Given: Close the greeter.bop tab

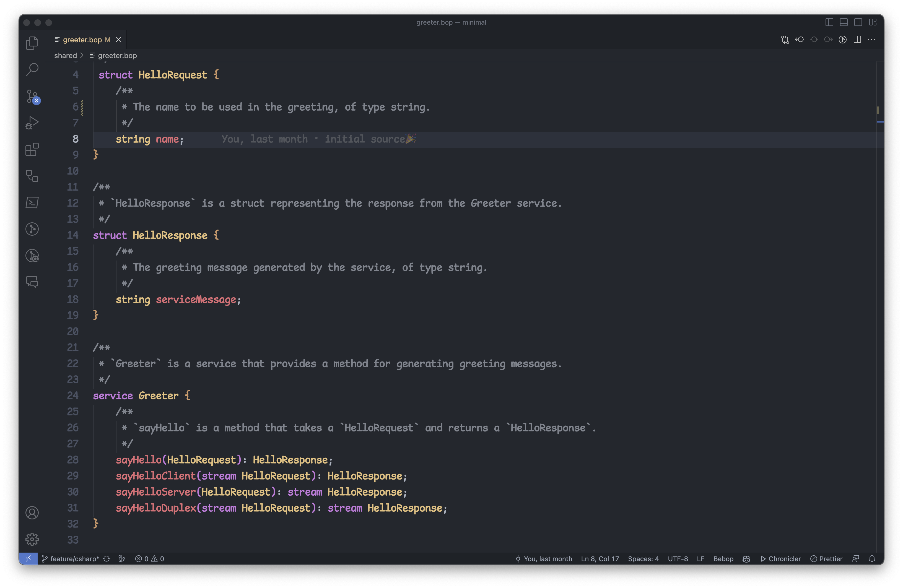Looking at the screenshot, I should [x=118, y=40].
